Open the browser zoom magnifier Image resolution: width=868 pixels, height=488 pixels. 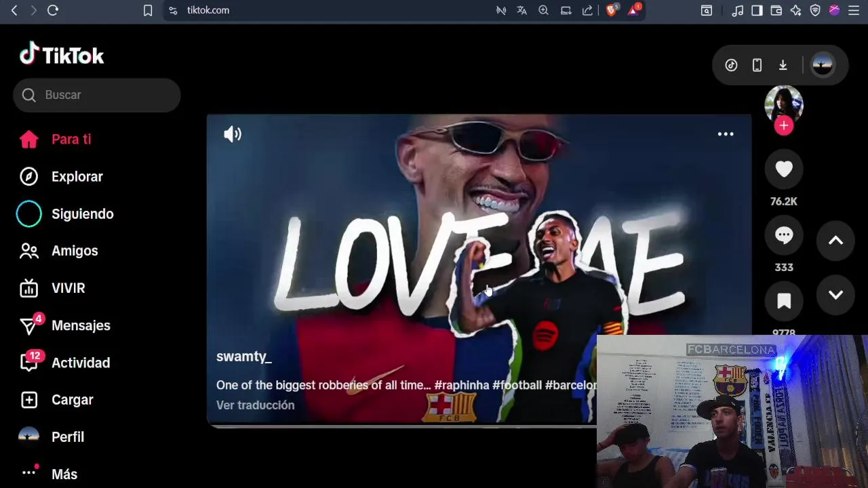[543, 10]
